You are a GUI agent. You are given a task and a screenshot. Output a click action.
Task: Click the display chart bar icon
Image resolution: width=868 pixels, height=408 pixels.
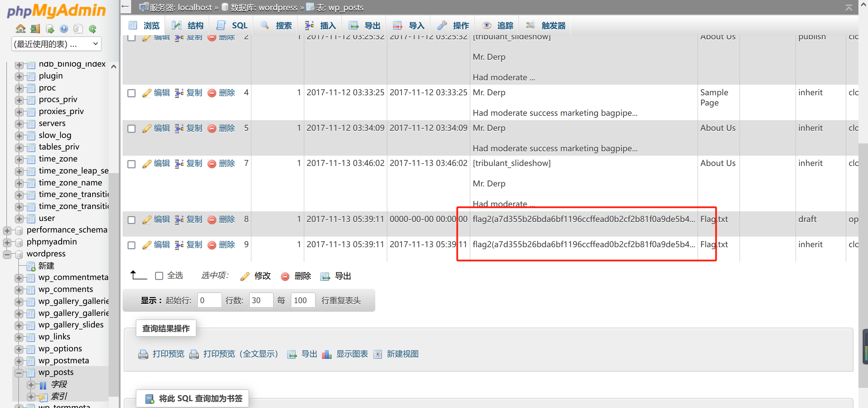327,354
